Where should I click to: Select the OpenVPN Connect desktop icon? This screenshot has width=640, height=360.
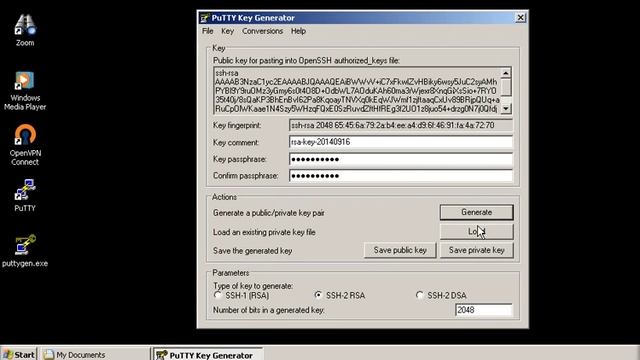click(x=25, y=145)
